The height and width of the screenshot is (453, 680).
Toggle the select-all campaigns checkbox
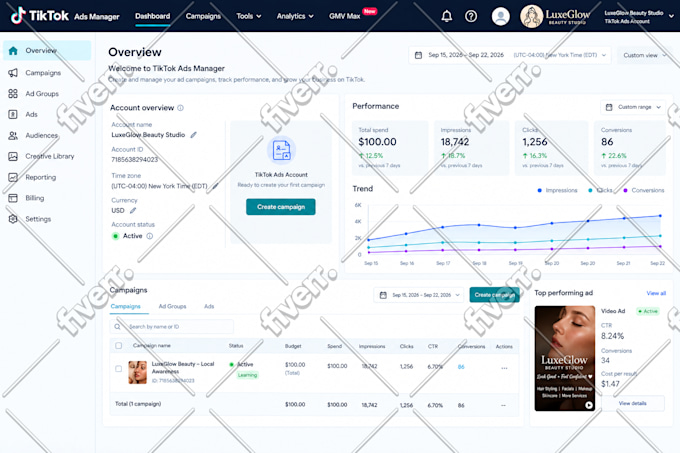pos(118,345)
